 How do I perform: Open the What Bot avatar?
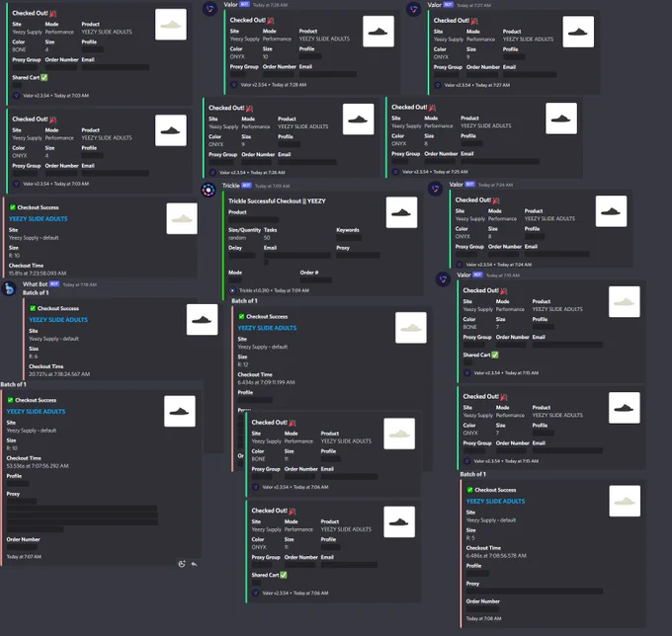tap(9, 288)
